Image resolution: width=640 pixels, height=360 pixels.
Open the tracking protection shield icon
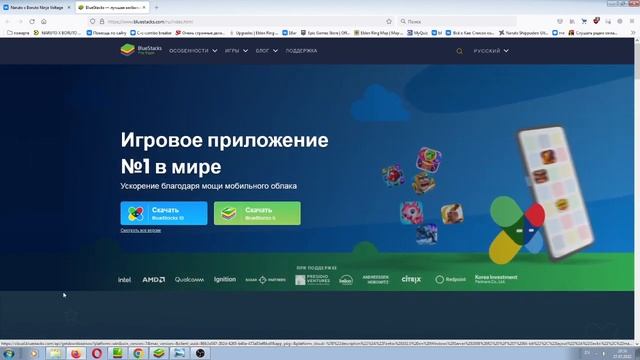[x=93, y=21]
